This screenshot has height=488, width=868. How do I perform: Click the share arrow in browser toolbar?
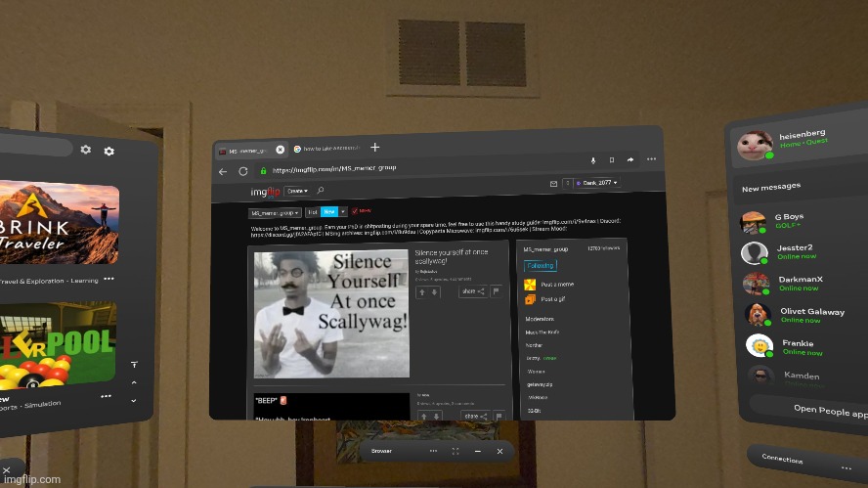[x=630, y=159]
